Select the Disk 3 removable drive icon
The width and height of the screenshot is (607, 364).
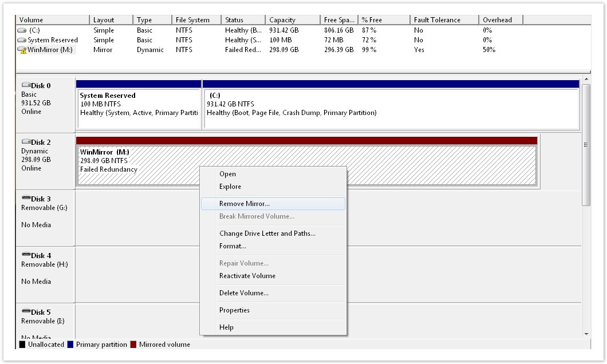click(x=26, y=199)
